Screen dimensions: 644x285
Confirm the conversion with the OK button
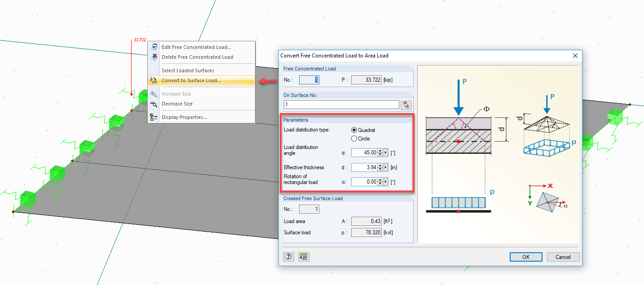coord(525,257)
